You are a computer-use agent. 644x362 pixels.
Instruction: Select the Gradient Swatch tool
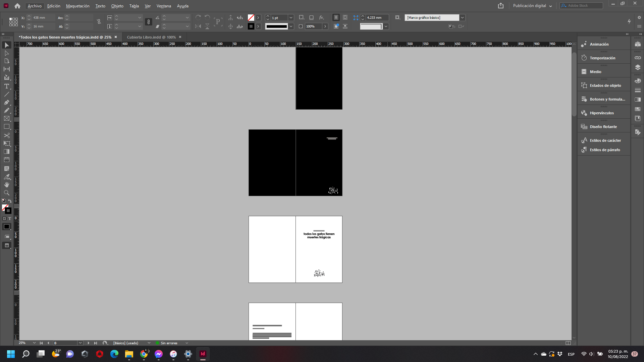pyautogui.click(x=6, y=152)
